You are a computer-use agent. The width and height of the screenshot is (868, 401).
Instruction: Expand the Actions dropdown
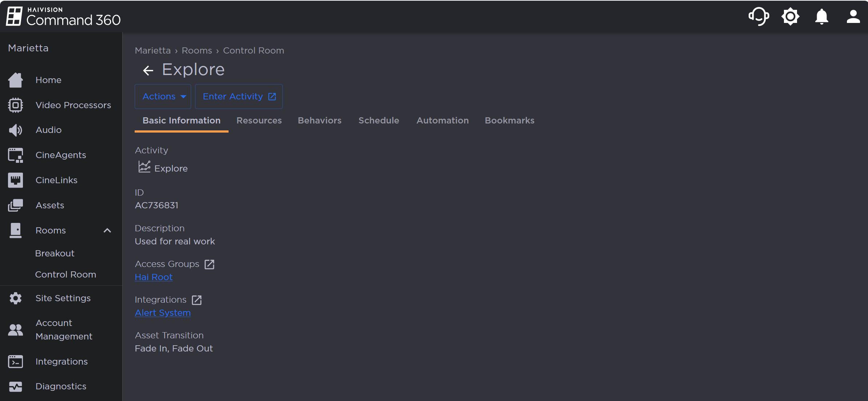[163, 97]
